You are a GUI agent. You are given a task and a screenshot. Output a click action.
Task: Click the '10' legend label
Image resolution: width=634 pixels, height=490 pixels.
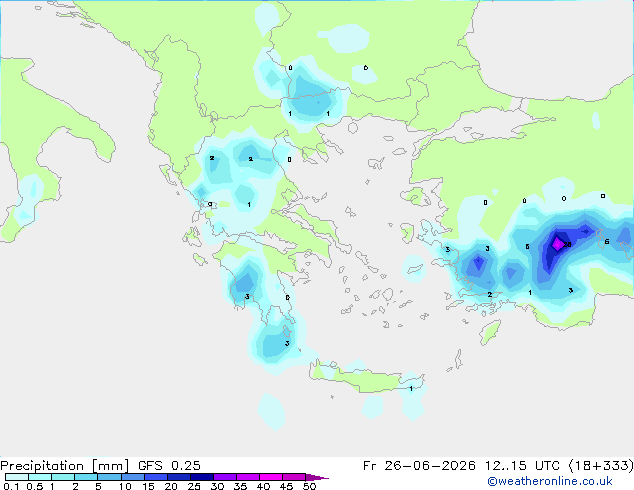click(125, 486)
